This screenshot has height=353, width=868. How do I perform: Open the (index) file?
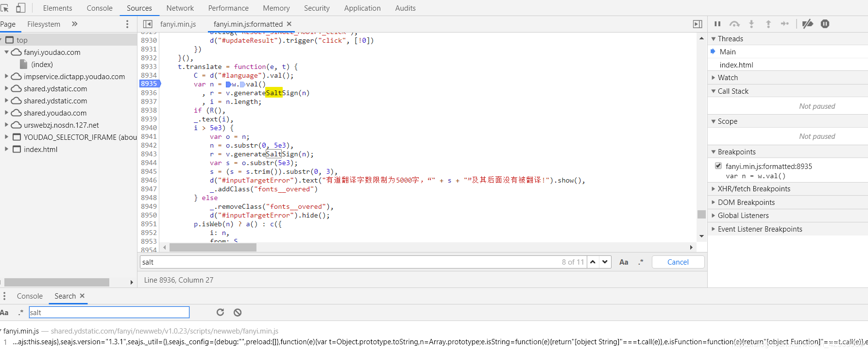click(x=42, y=64)
